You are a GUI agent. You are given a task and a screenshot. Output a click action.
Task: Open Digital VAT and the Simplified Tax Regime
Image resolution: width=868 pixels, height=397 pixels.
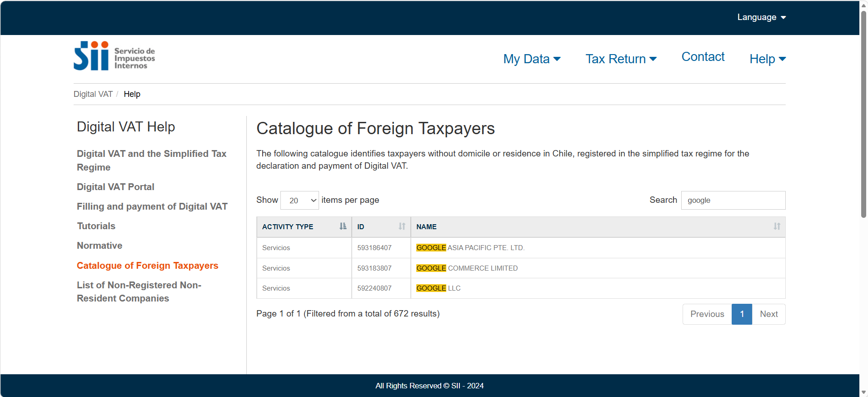tap(152, 161)
